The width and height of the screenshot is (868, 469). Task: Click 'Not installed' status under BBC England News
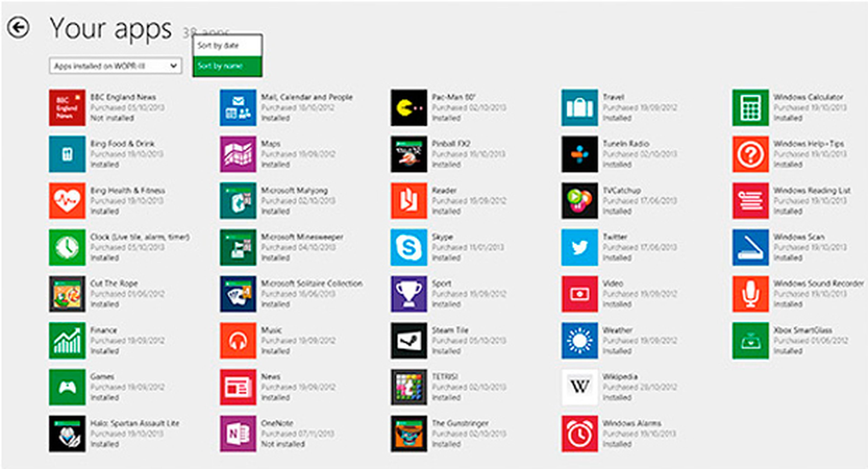112,118
